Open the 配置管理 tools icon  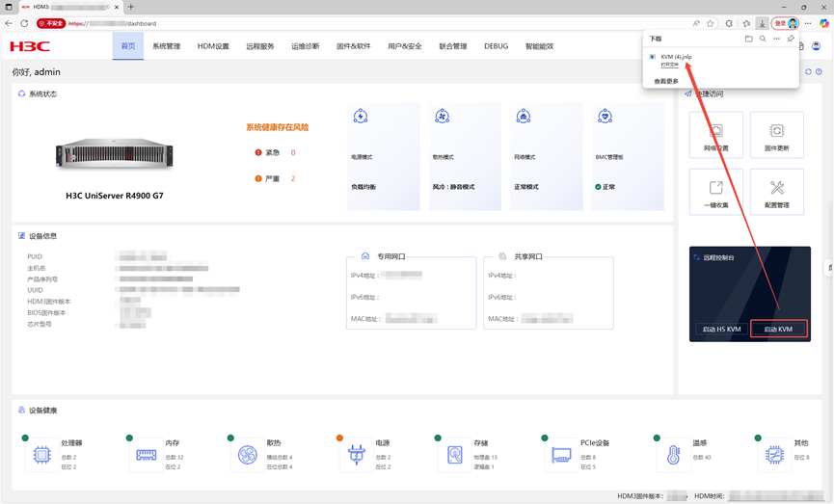point(776,192)
